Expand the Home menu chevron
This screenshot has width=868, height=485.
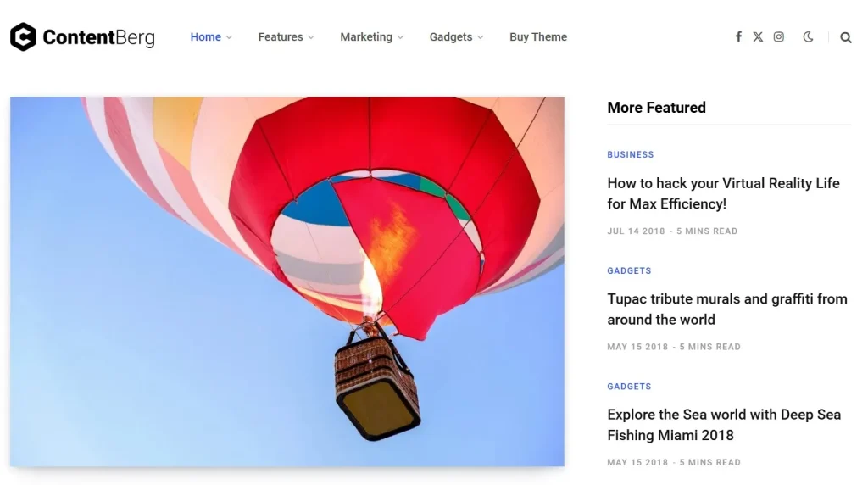[x=229, y=37]
